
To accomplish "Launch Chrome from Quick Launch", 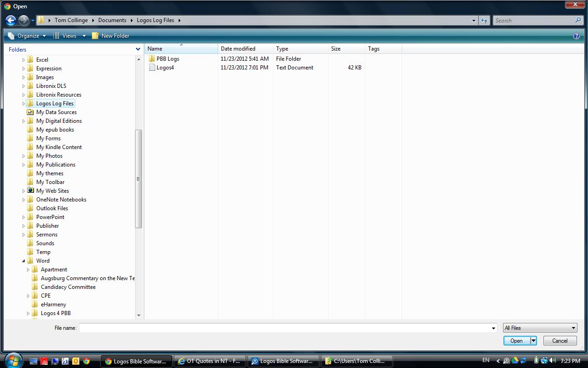I will click(86, 361).
